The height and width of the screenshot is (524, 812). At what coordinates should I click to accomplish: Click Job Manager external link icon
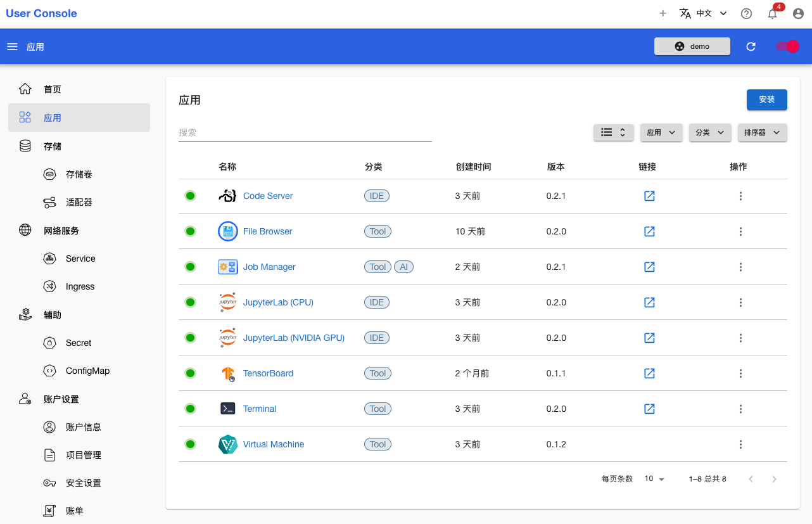point(649,267)
